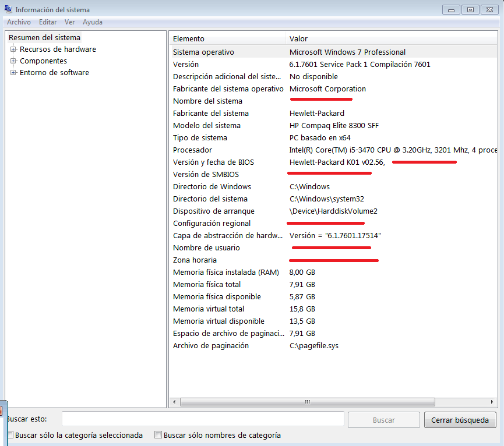Screen dimensions: 504x446
Task: Open the Editar menu
Action: [x=48, y=22]
